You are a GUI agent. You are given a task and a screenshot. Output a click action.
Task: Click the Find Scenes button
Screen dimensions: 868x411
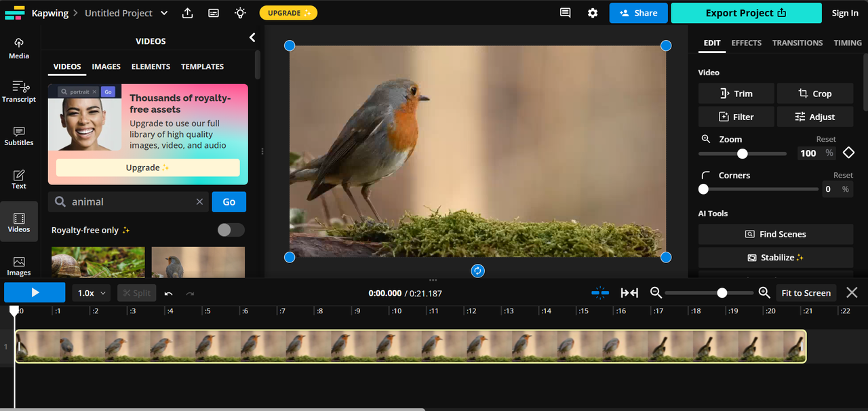[776, 234]
